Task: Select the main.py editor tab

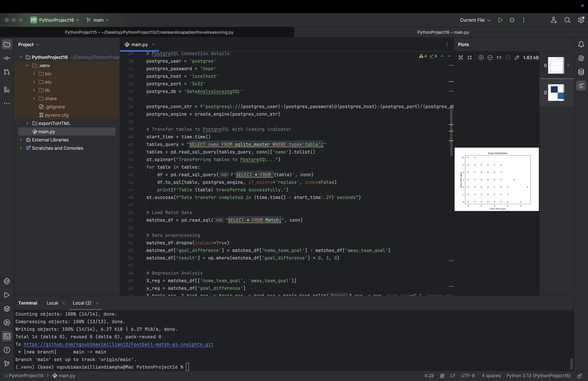Action: tap(139, 45)
